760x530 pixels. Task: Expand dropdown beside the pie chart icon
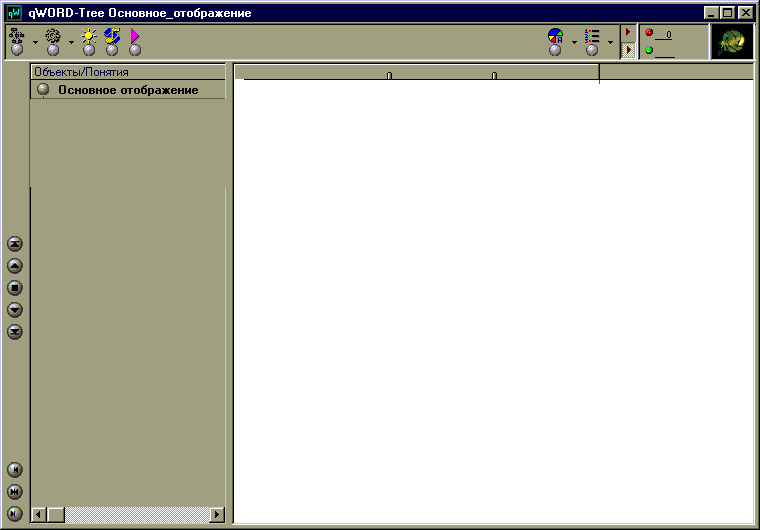[574, 43]
